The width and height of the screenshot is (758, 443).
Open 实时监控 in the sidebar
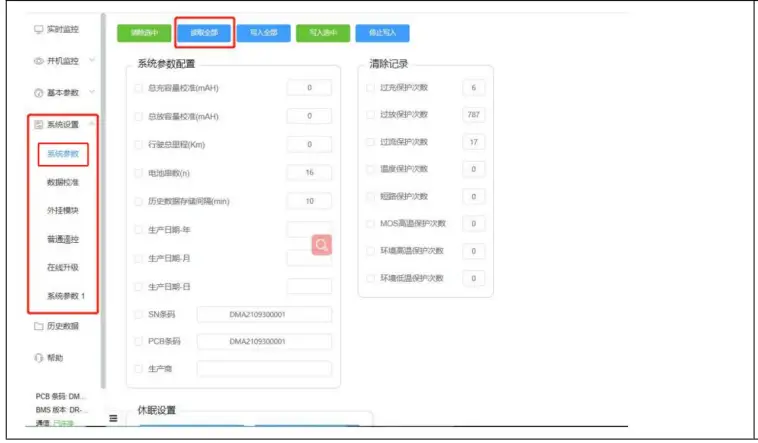(x=62, y=30)
